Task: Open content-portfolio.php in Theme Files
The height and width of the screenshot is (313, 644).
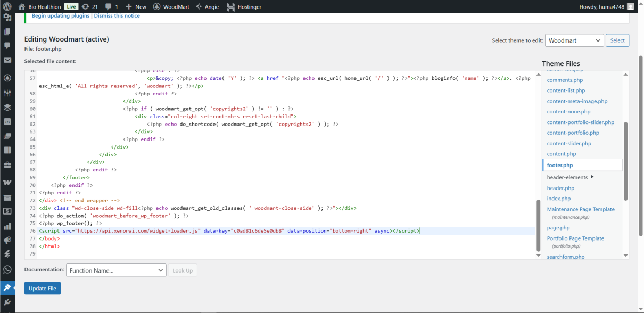Action: click(x=573, y=133)
